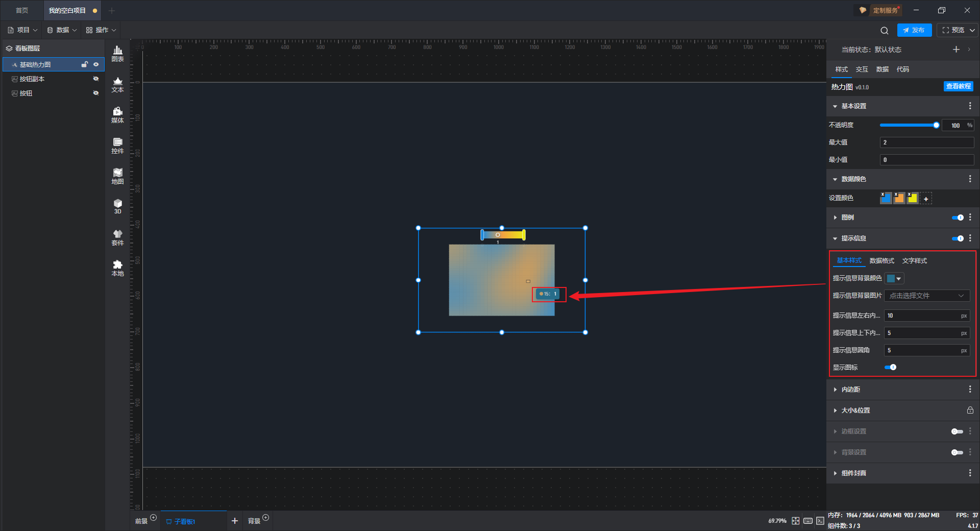Open the 操作 menu

pyautogui.click(x=101, y=30)
